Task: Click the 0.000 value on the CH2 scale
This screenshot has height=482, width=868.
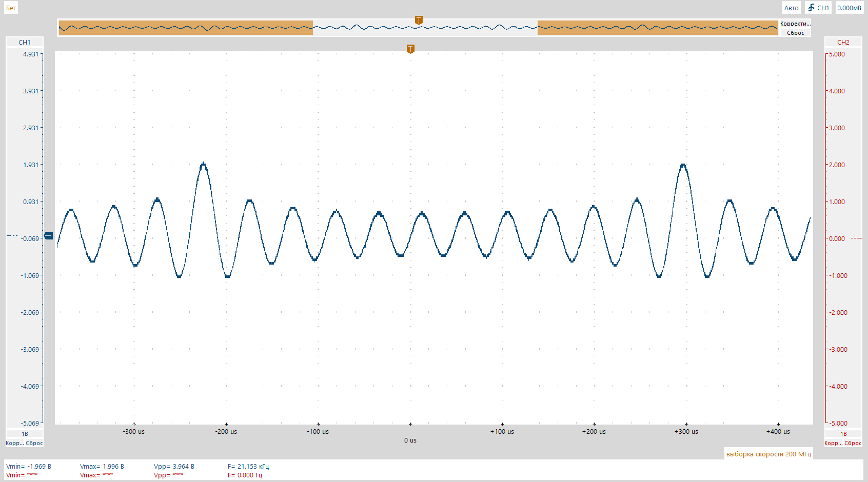Action: 837,238
